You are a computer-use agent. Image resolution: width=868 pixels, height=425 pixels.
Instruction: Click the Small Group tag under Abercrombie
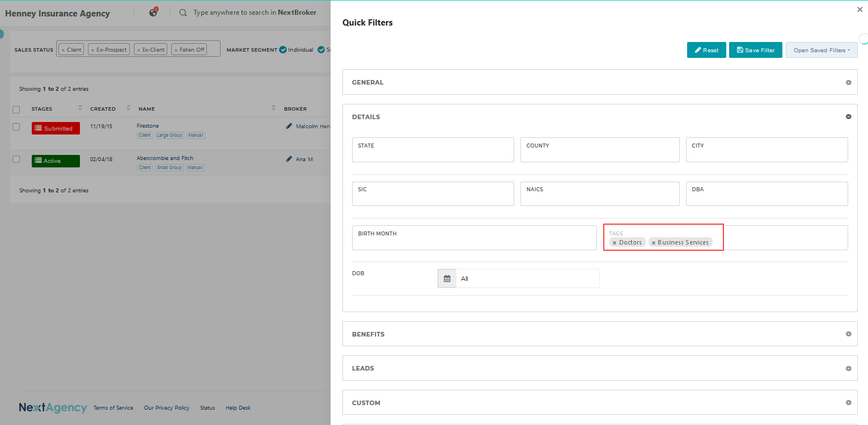pyautogui.click(x=170, y=168)
